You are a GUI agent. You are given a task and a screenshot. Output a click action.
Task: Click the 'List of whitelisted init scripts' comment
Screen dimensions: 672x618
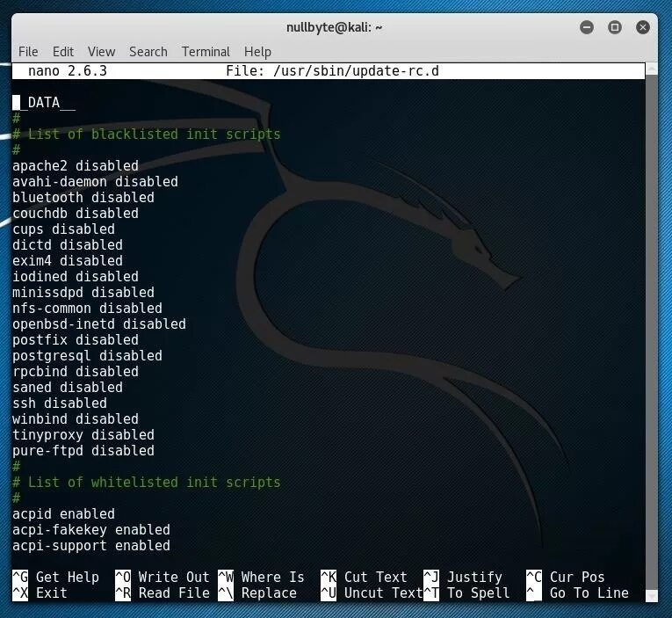146,483
